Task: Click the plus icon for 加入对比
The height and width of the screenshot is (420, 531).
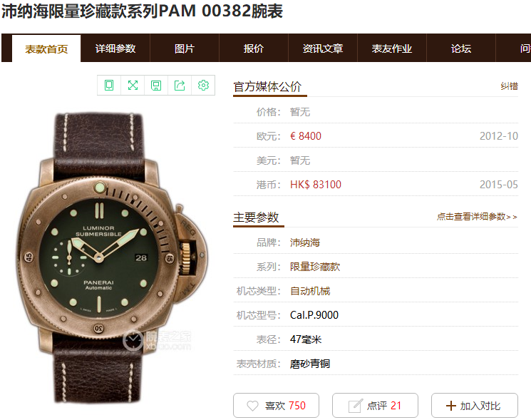Action: 451,406
